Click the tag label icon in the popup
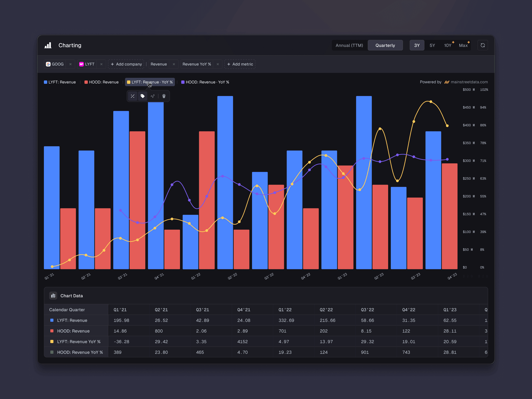The height and width of the screenshot is (399, 532). tap(143, 96)
